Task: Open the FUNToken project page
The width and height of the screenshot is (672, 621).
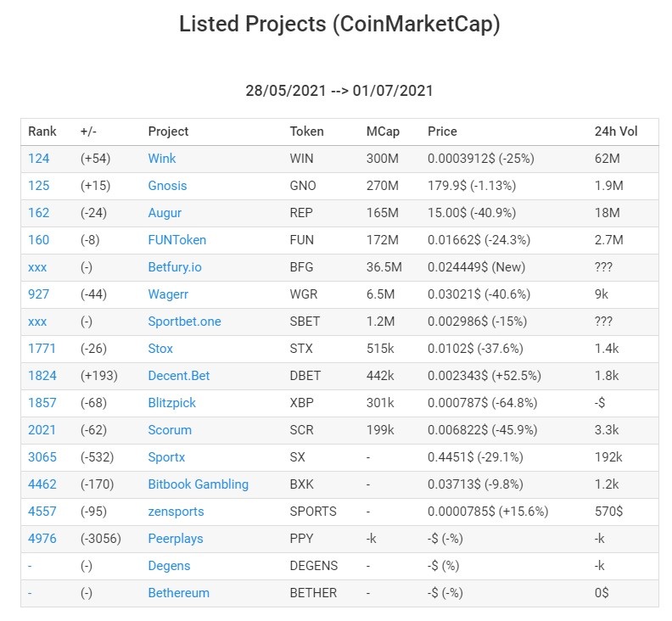Action: pos(177,240)
